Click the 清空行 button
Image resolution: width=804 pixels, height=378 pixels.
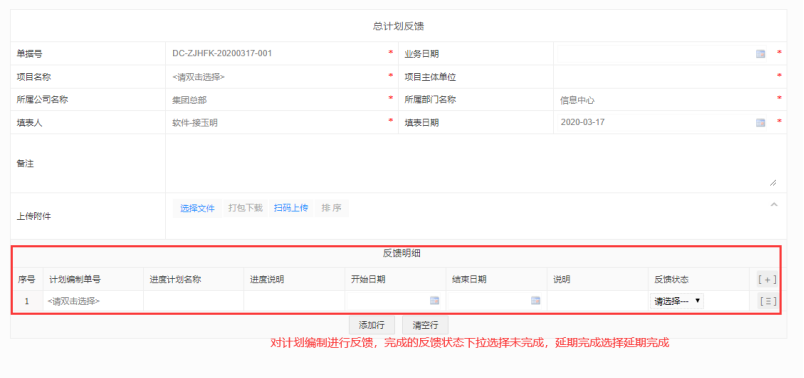[x=425, y=325]
